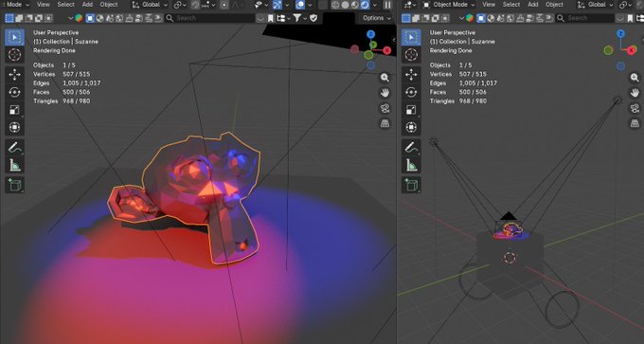The height and width of the screenshot is (344, 644).
Task: Click the blue Z axis in left gizmo
Action: pos(371,34)
